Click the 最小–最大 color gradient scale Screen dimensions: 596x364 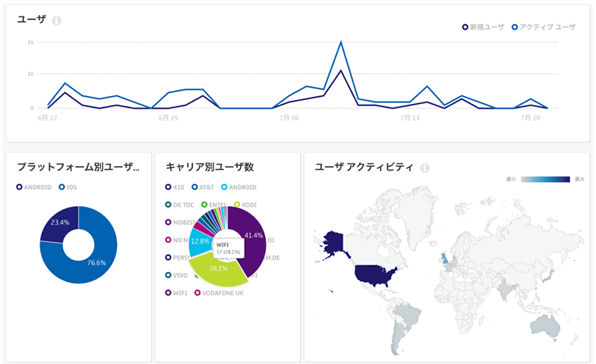[x=545, y=179]
